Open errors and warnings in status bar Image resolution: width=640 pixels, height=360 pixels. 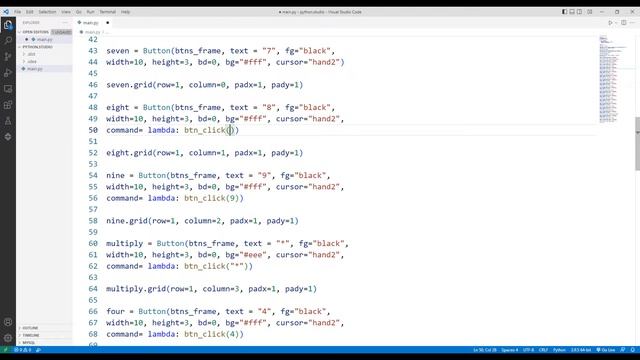click(23, 350)
